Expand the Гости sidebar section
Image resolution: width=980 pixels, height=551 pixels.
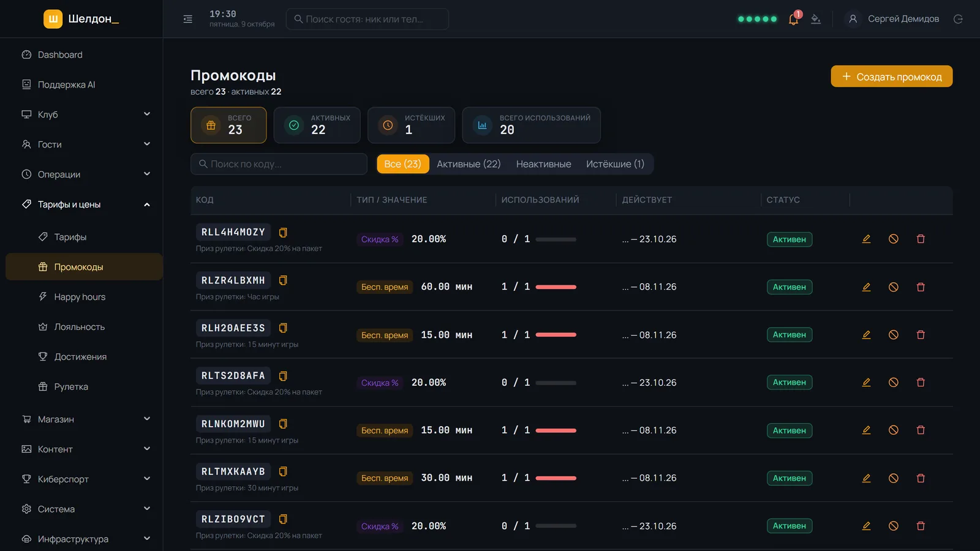[x=85, y=144]
